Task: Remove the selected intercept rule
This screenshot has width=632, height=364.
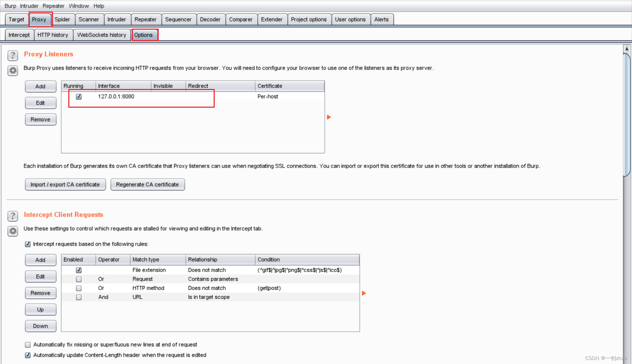Action: 40,293
